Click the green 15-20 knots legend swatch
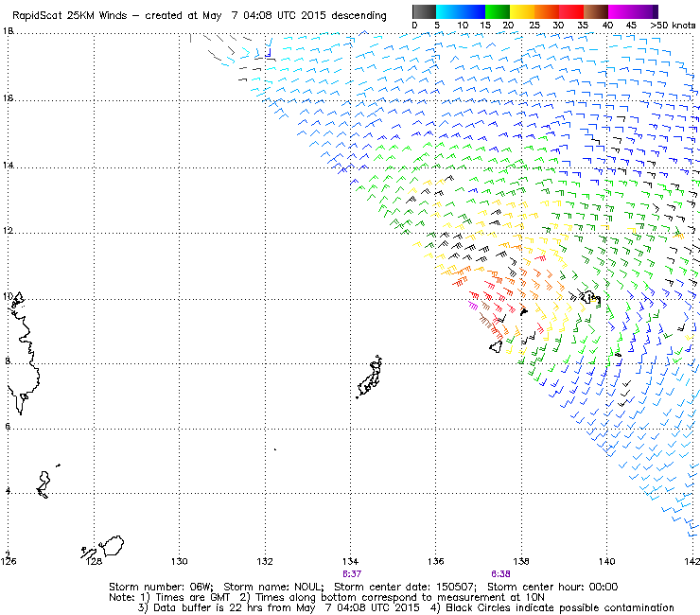Viewport: 700px width, 615px height. click(498, 11)
